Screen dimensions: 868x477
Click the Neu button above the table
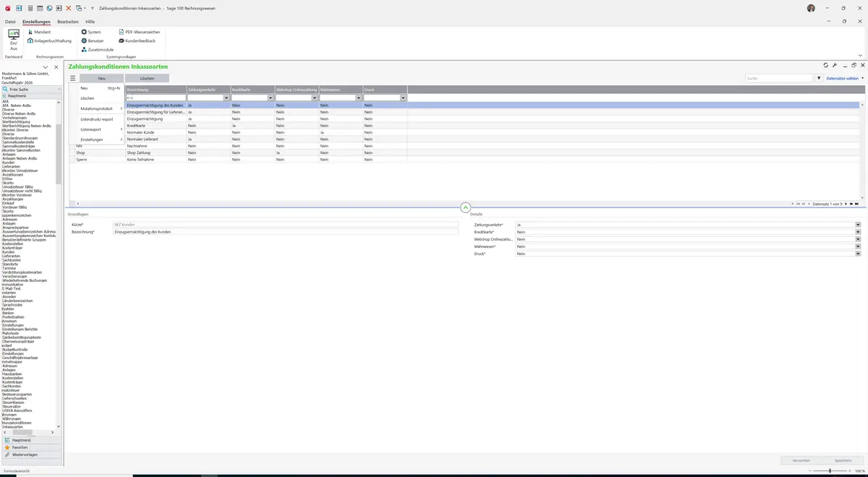pyautogui.click(x=102, y=78)
